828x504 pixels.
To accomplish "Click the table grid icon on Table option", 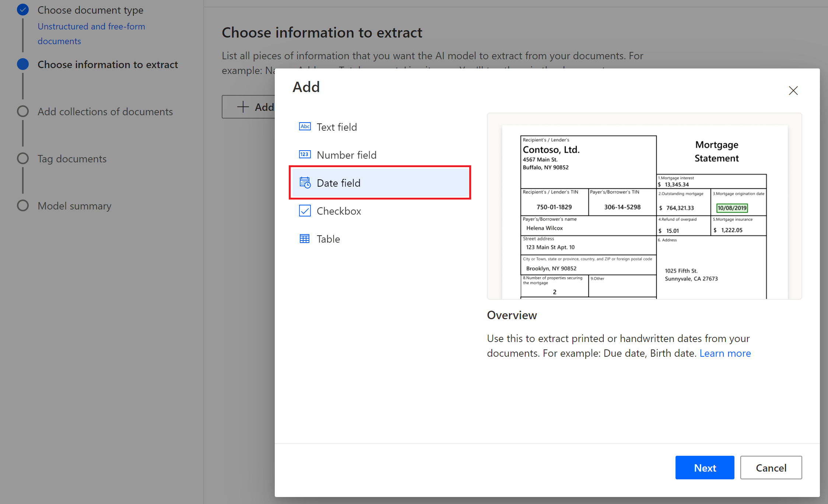I will 305,239.
